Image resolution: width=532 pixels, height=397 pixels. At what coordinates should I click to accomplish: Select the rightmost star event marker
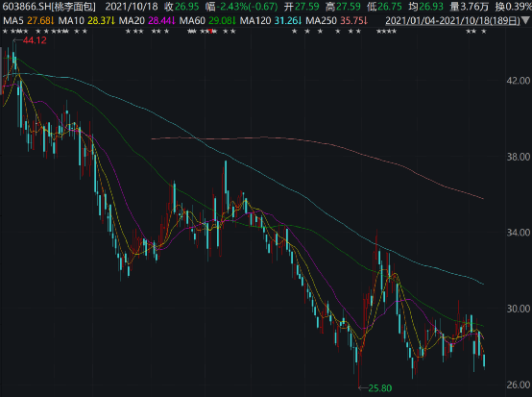tap(484, 32)
